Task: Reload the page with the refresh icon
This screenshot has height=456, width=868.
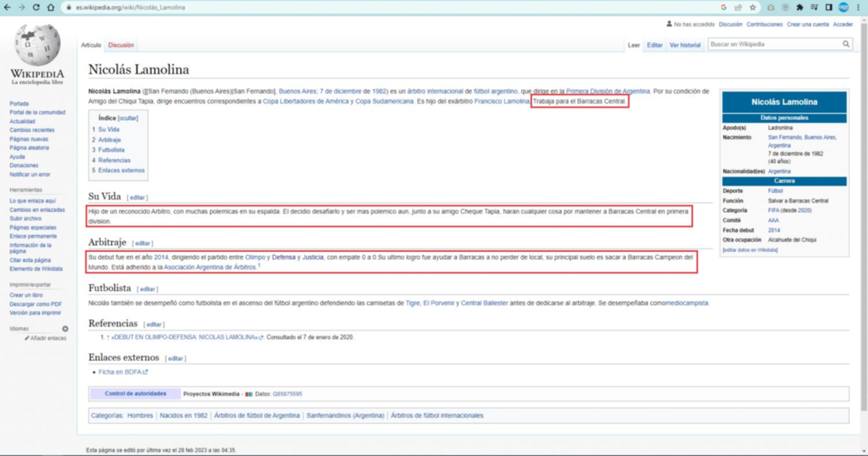Action: point(36,8)
